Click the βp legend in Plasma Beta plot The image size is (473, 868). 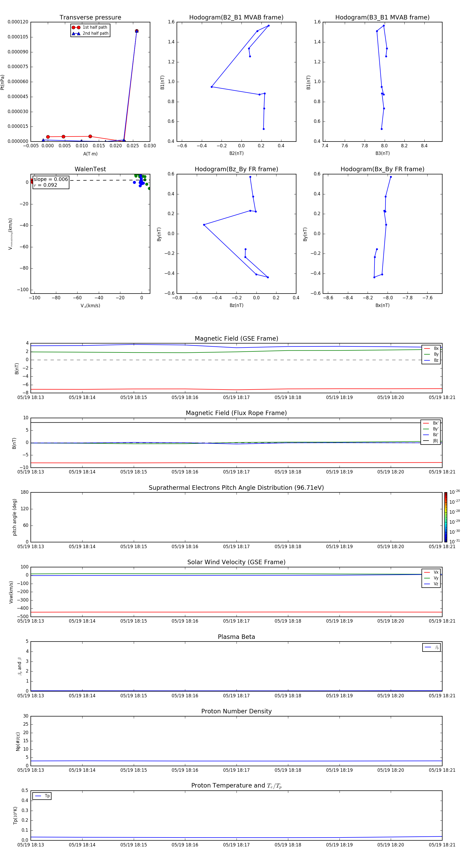(431, 647)
